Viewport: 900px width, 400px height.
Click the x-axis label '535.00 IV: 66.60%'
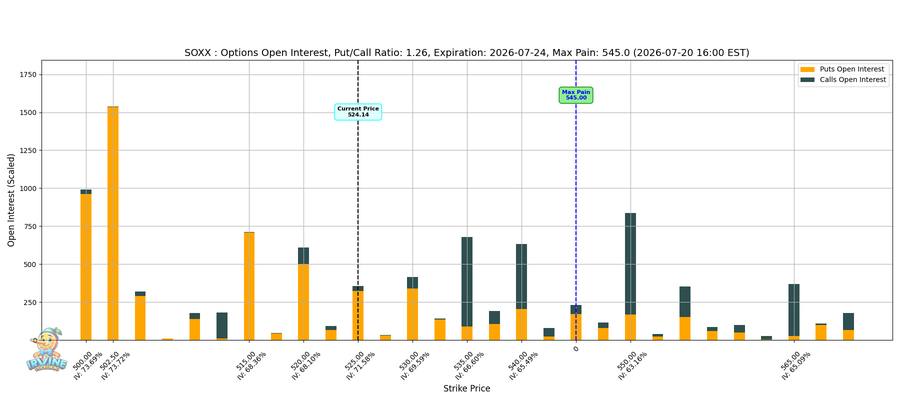click(468, 365)
